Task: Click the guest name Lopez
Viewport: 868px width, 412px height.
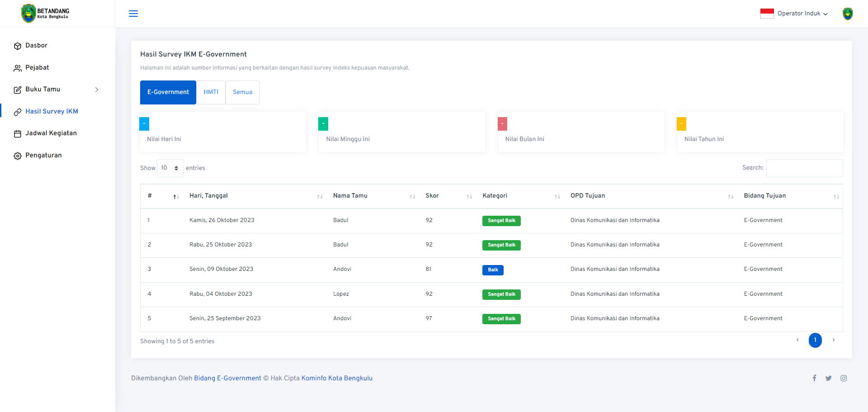Action: tap(341, 294)
